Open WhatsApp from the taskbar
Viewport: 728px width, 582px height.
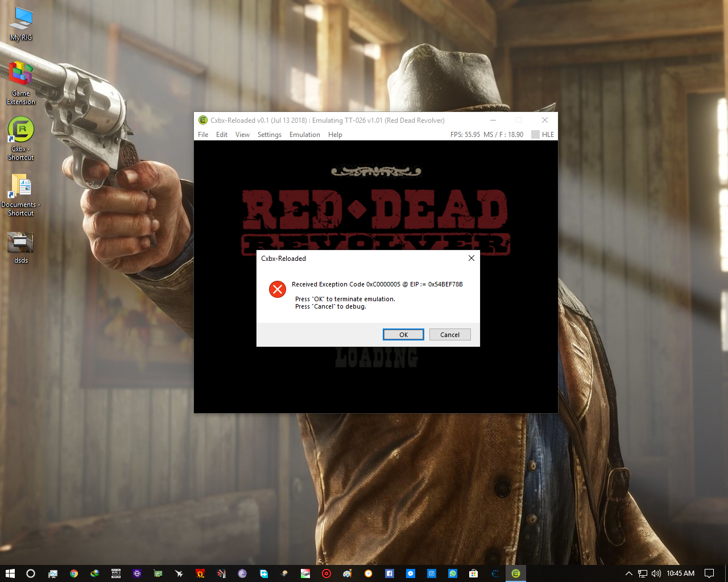[453, 573]
